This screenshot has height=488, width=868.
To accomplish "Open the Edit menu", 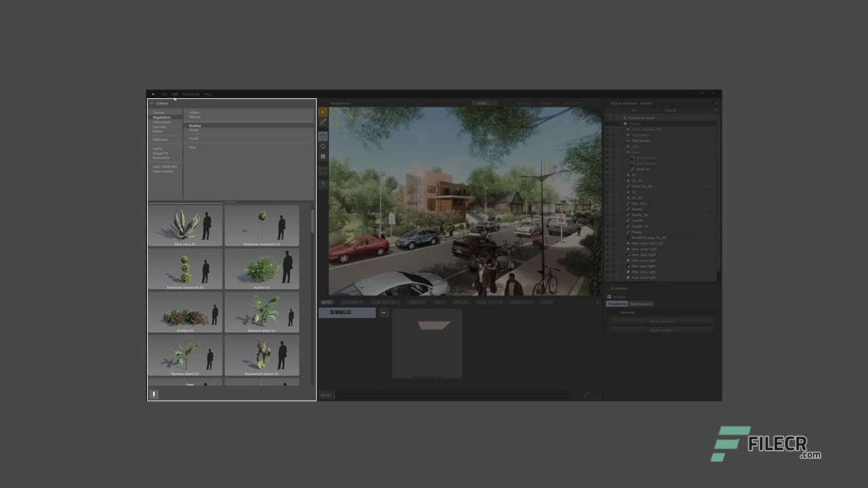I will pos(174,94).
